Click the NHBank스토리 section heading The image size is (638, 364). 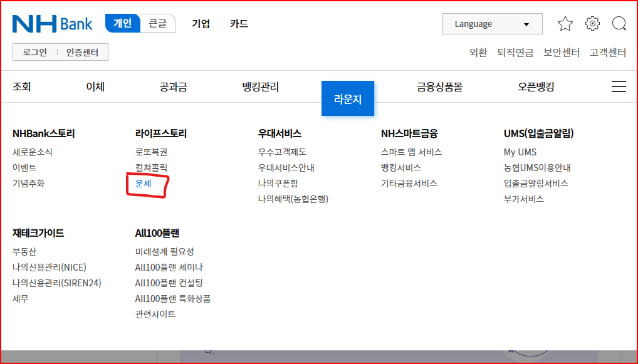(x=43, y=133)
